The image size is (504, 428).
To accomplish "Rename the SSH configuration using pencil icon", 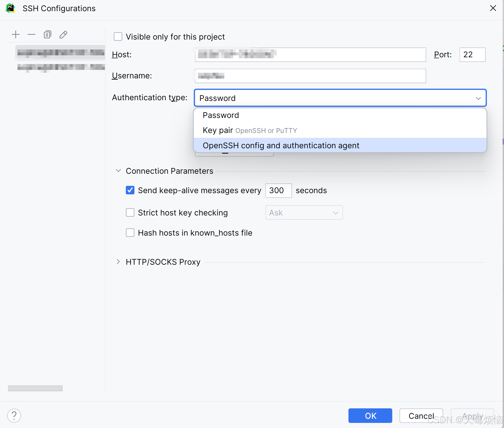I will point(63,34).
